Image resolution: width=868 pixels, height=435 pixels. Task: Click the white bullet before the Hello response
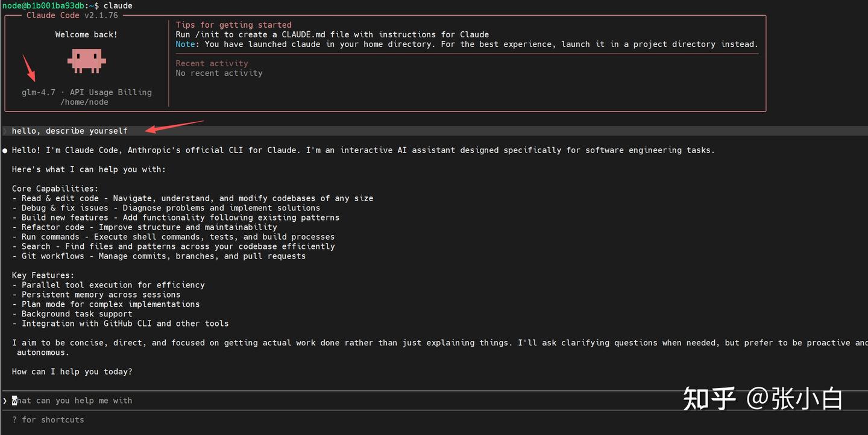pos(5,150)
